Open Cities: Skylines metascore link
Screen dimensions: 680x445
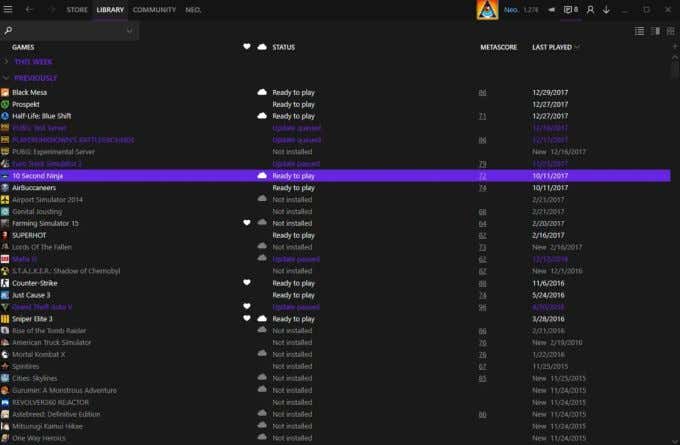pyautogui.click(x=482, y=379)
